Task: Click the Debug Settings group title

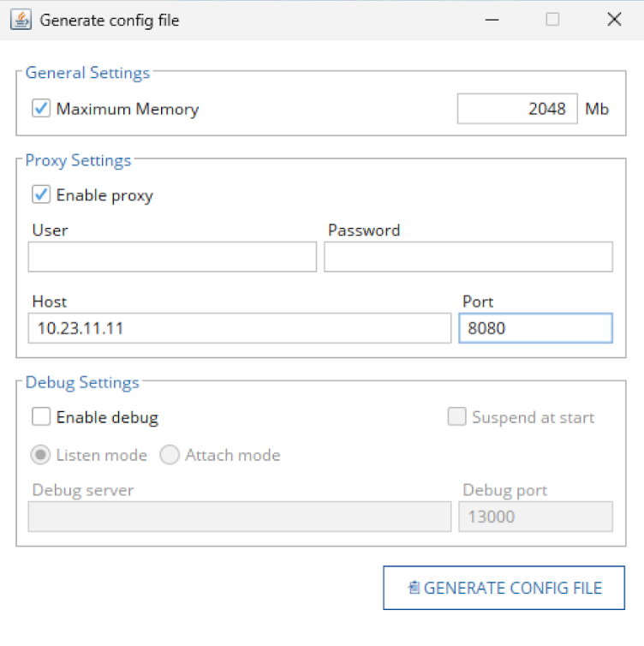Action: coord(82,382)
